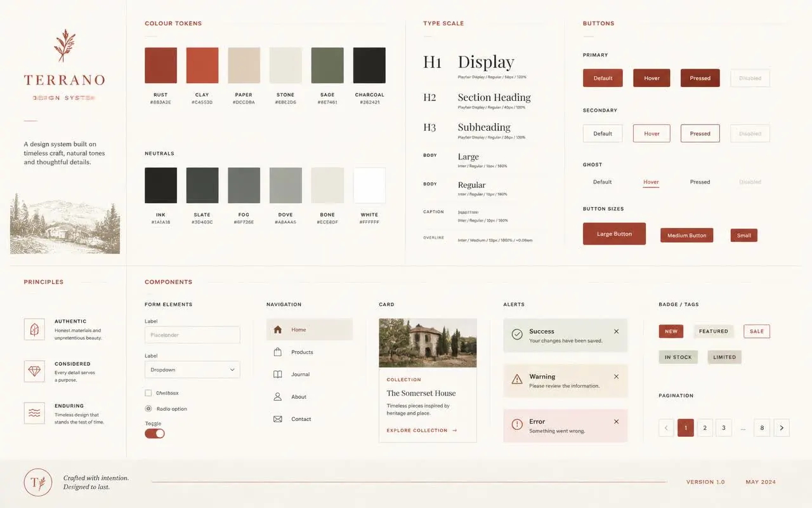Click the primary Default button
The image size is (812, 508).
point(603,78)
